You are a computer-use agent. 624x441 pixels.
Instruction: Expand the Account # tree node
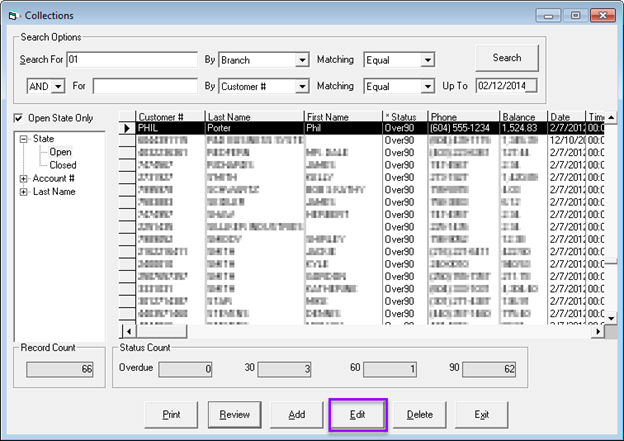(23, 179)
